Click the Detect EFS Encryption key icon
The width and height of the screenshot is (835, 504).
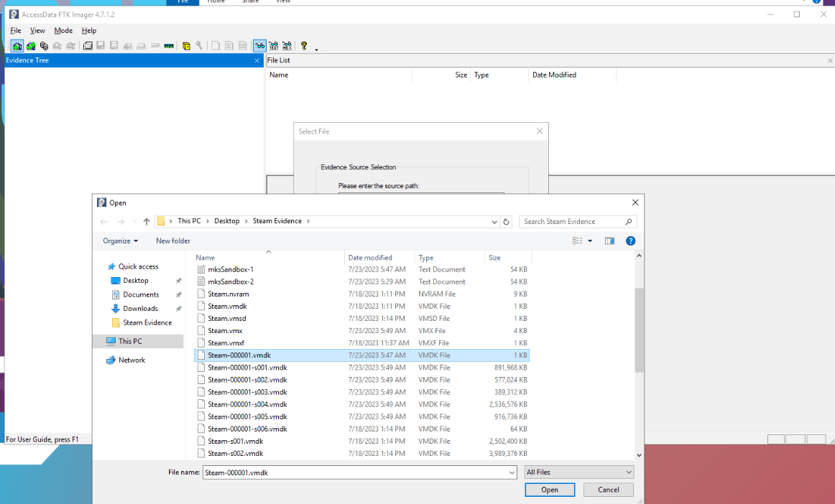click(199, 46)
